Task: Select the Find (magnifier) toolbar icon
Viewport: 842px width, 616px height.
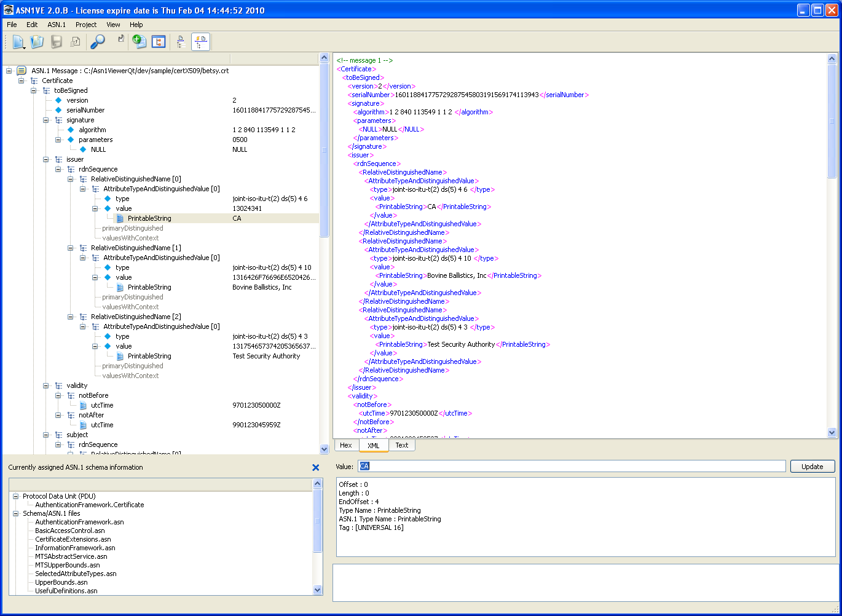Action: 98,41
